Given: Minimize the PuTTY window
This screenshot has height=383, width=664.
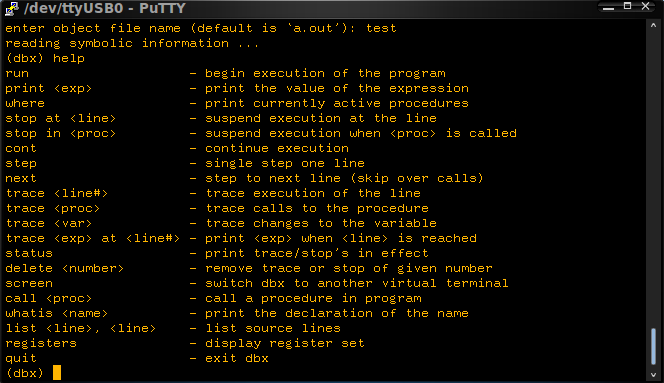Looking at the screenshot, I should pos(609,7).
